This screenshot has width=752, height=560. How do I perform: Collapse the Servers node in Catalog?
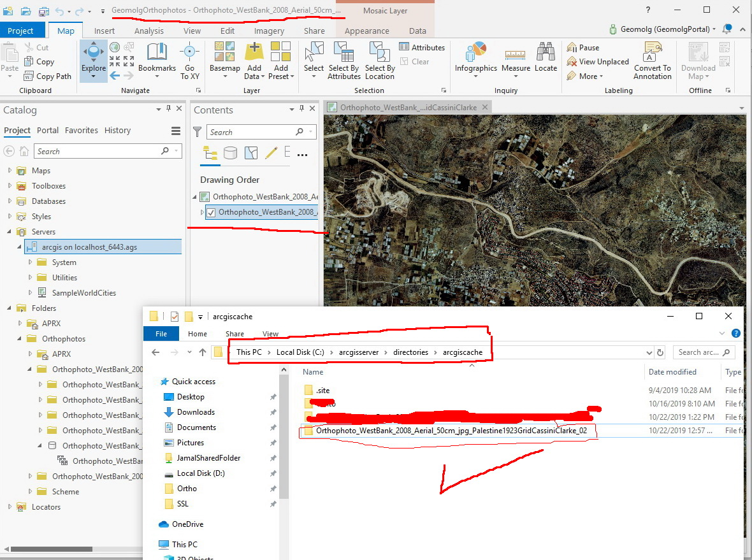(x=10, y=231)
